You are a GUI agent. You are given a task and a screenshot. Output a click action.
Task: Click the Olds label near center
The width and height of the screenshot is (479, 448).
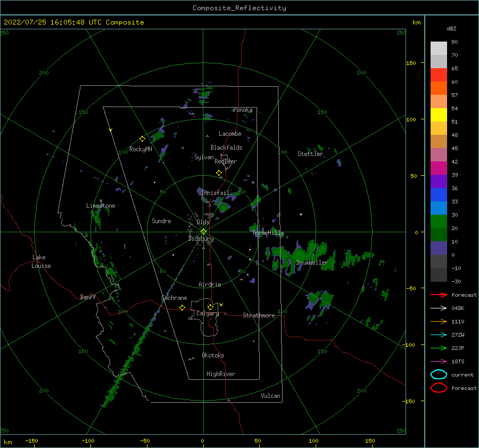(x=203, y=222)
